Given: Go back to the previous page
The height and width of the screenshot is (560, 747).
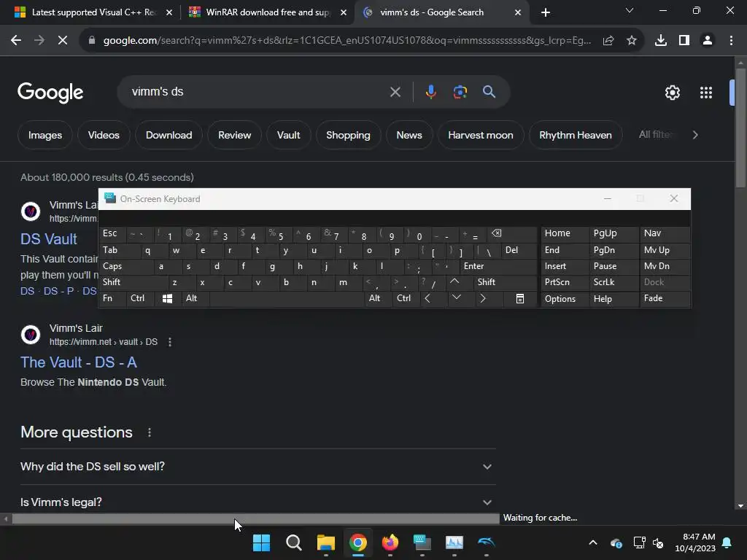Looking at the screenshot, I should click(x=16, y=41).
